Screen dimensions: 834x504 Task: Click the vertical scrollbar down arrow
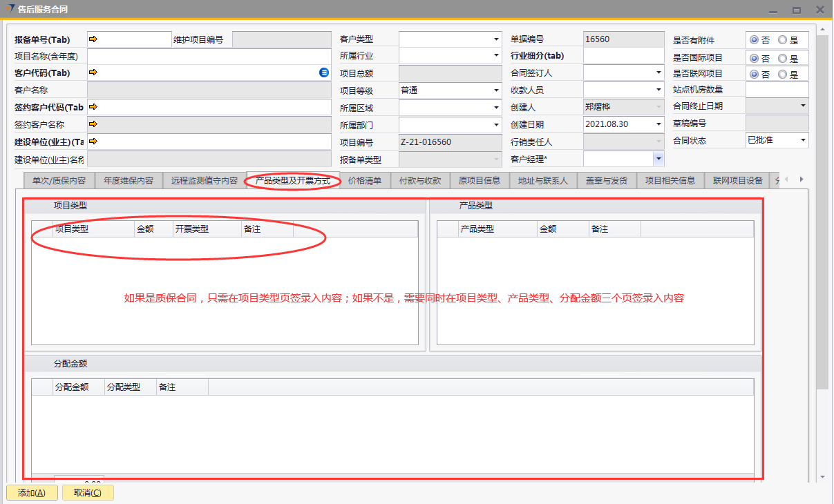(x=822, y=476)
